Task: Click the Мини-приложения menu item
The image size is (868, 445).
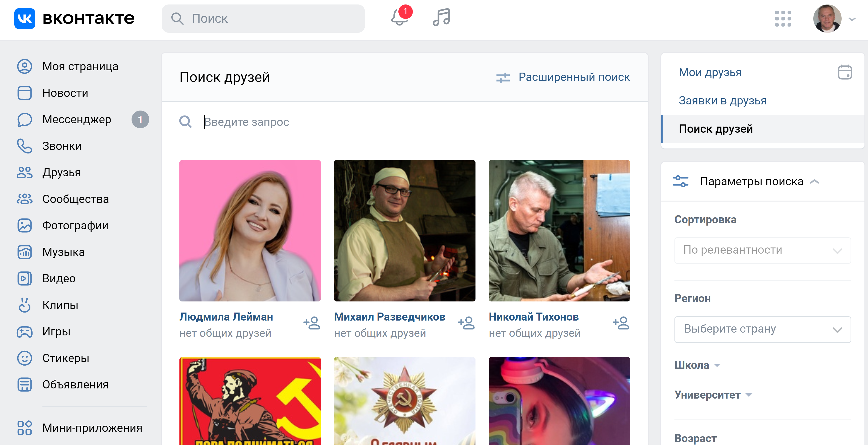Action: (92, 428)
